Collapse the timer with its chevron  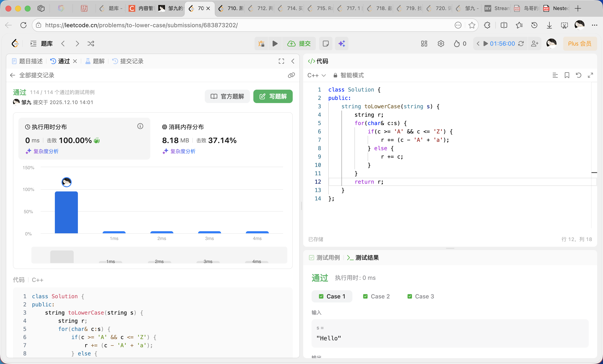(x=478, y=44)
